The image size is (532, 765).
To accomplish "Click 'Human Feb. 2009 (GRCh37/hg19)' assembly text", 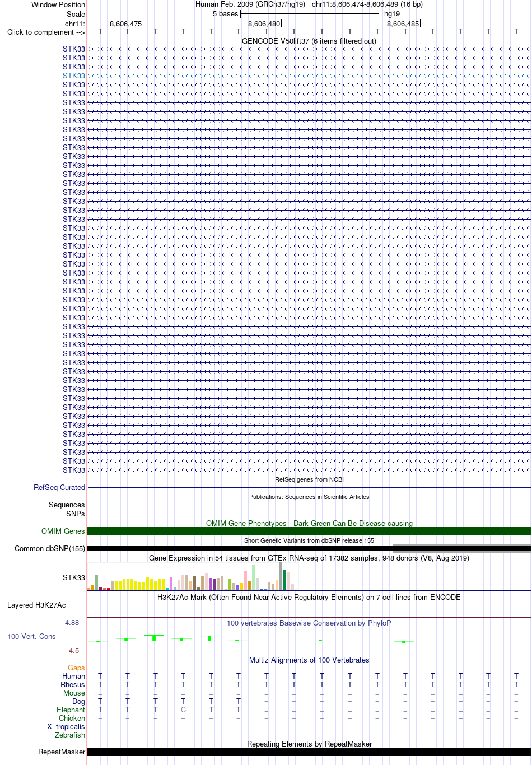I will (250, 4).
